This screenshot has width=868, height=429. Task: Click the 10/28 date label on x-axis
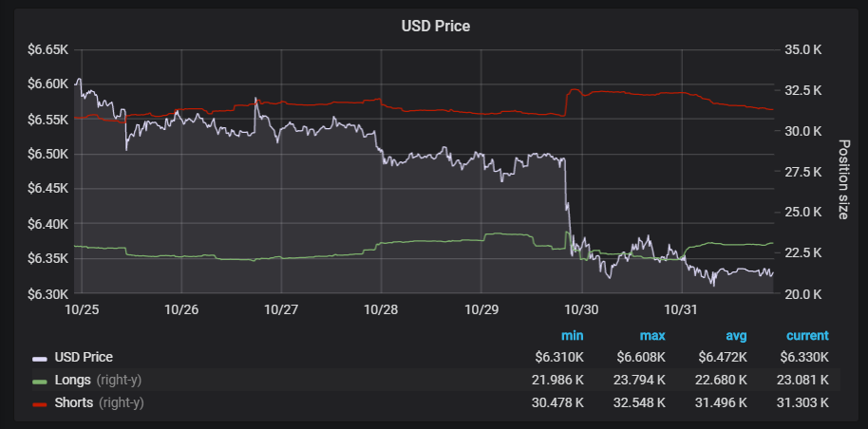point(381,309)
